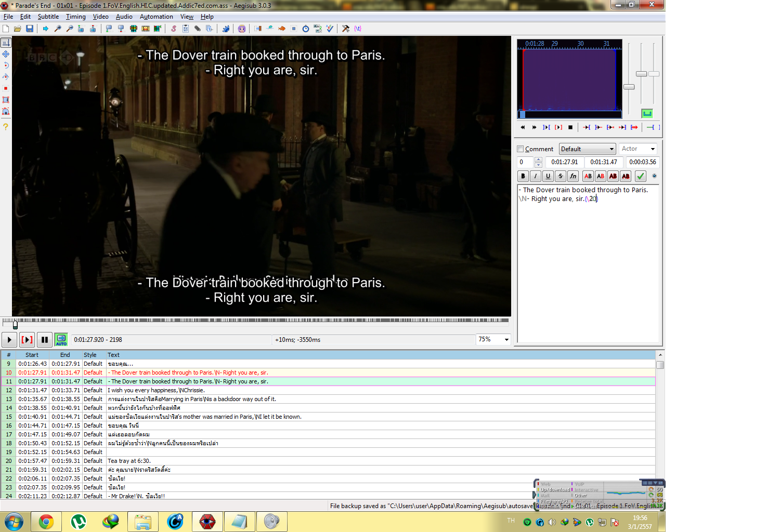Zoom video in with the magnifier plus icon

coord(58,29)
